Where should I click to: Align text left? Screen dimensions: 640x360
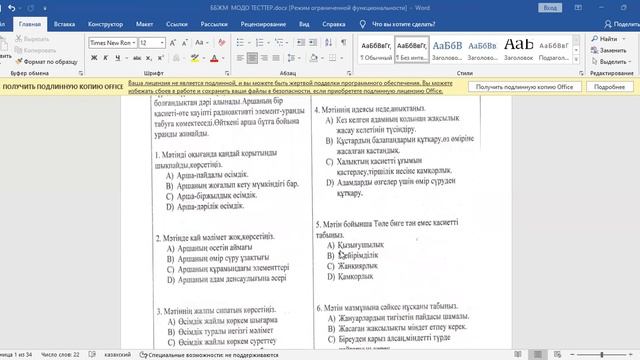240,58
